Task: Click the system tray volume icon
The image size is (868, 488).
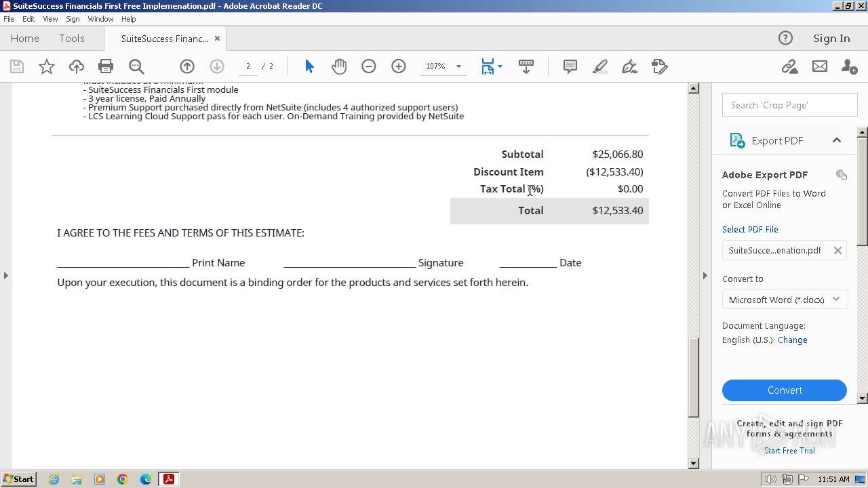Action: [x=770, y=479]
